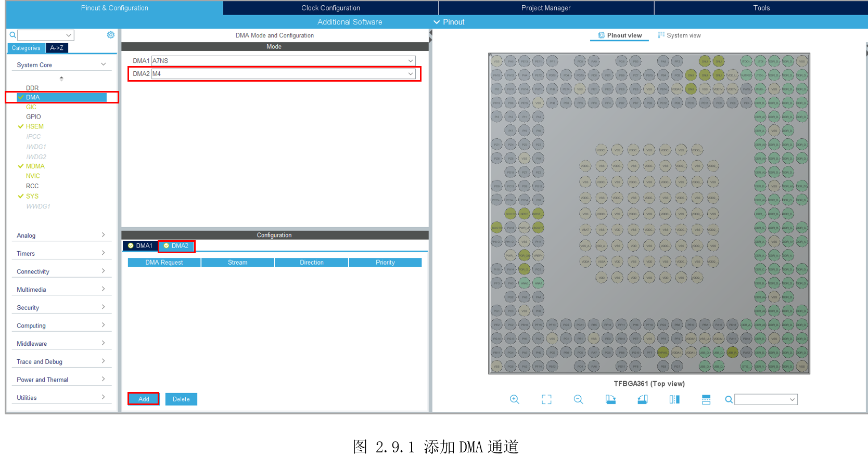Open the DMA1 mode dropdown
This screenshot has height=456, width=868.
[x=410, y=61]
